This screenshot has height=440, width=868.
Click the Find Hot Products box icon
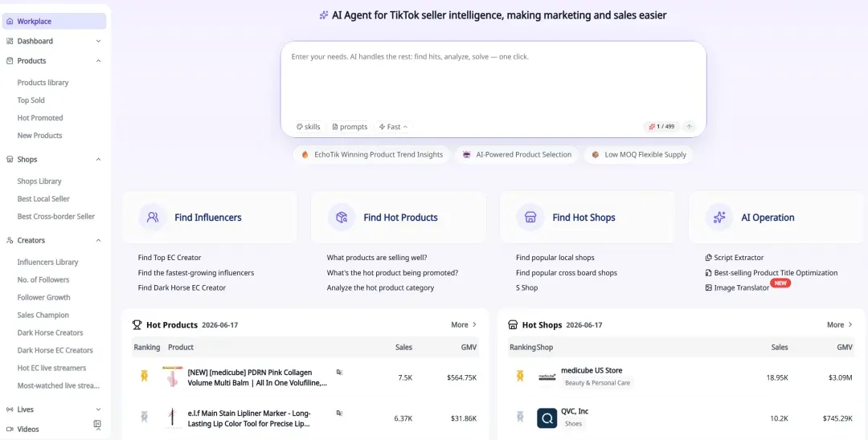(x=342, y=218)
